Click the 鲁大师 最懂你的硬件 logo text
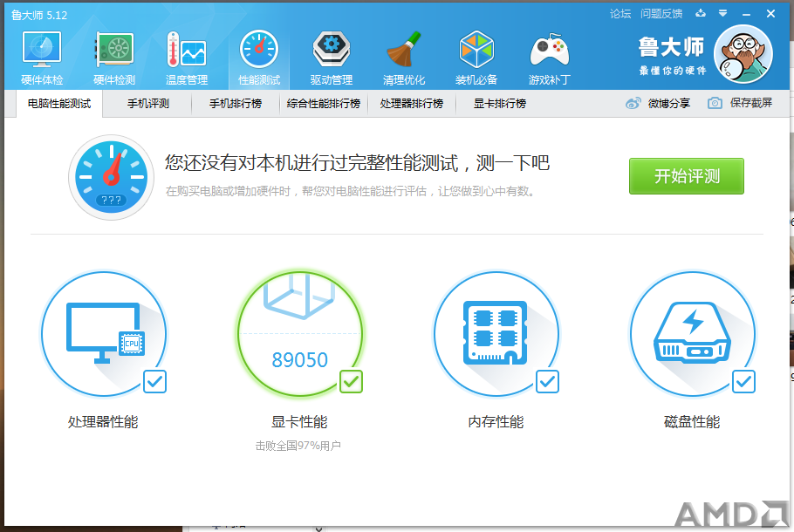Viewport: 794px width, 532px height. (672, 55)
